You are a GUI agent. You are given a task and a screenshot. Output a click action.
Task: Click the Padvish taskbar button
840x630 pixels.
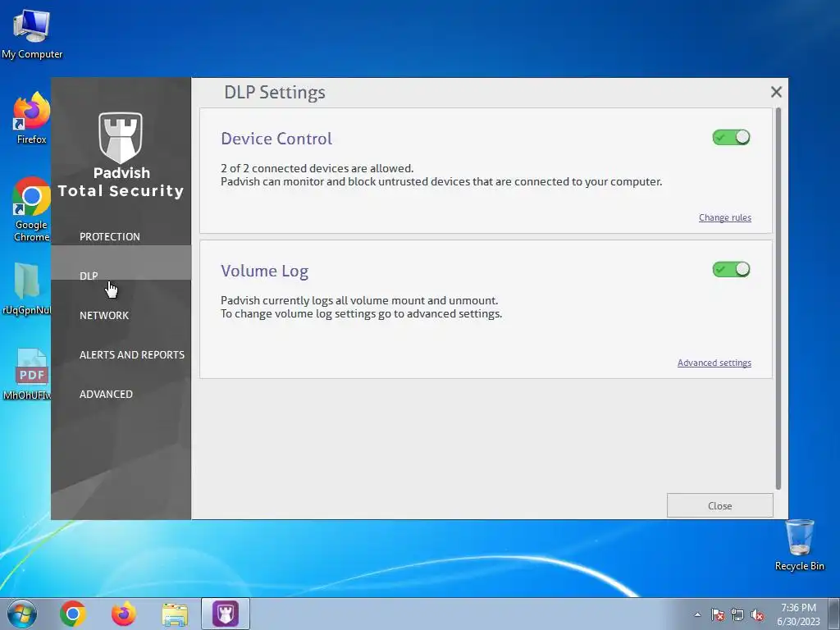coord(226,614)
